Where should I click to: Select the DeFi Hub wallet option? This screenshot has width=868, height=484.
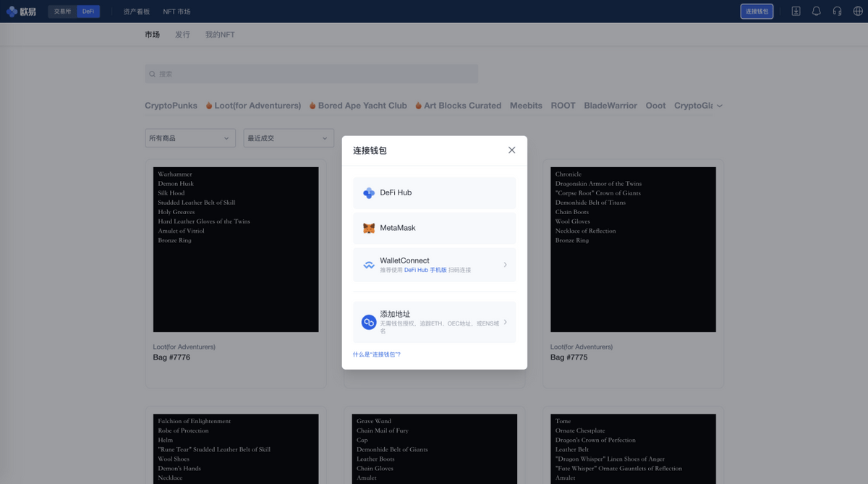tap(435, 192)
